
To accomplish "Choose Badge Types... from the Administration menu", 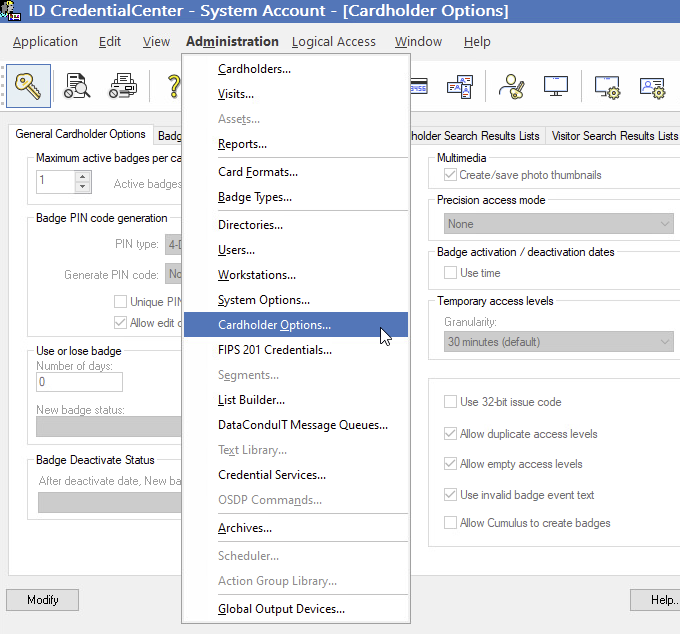I will tap(255, 197).
